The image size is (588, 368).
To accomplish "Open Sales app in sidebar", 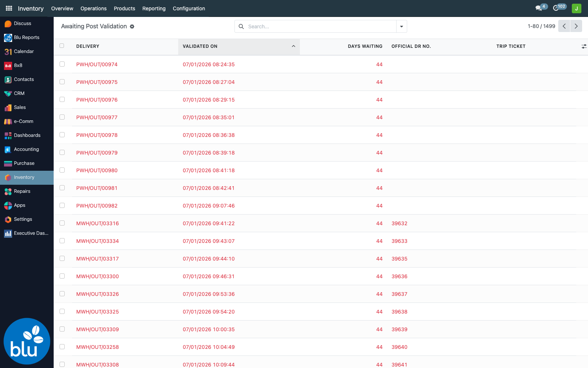I will 27,107.
